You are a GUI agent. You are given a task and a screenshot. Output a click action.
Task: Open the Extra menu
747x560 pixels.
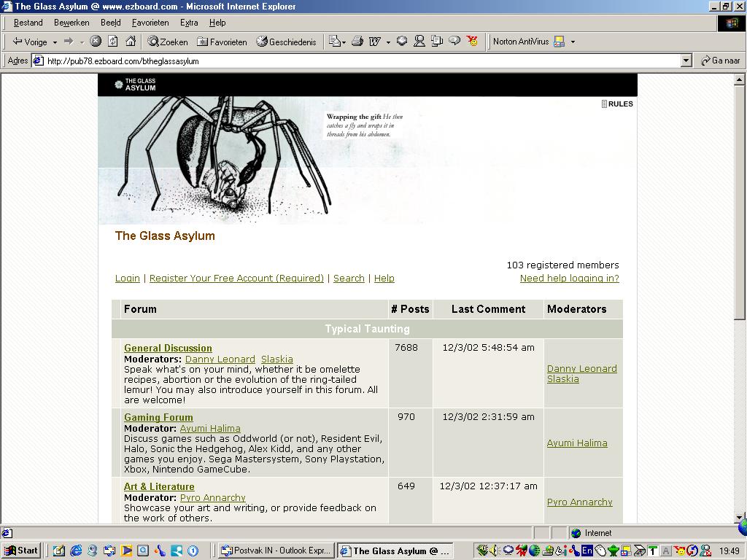click(189, 23)
